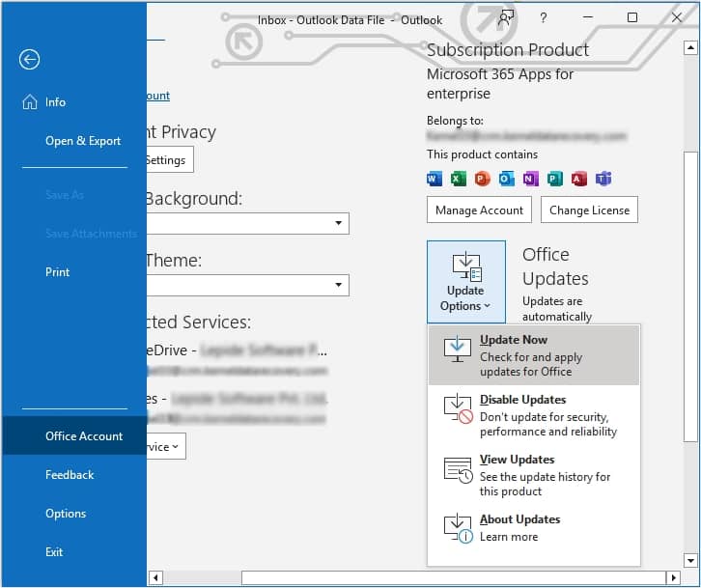Select Office Account in the sidebar
The height and width of the screenshot is (588, 701).
pos(74,436)
